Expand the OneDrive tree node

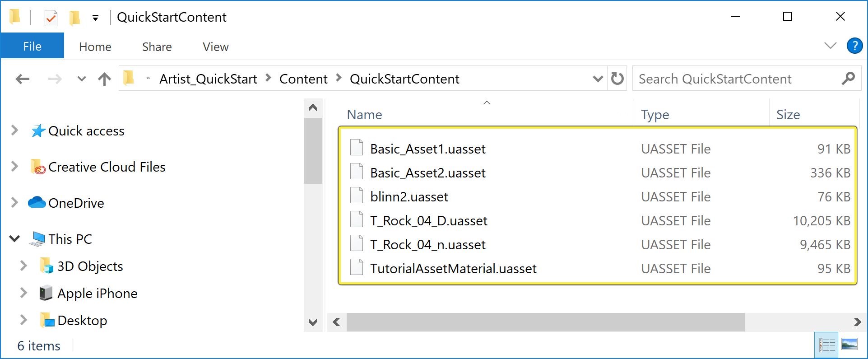click(14, 203)
